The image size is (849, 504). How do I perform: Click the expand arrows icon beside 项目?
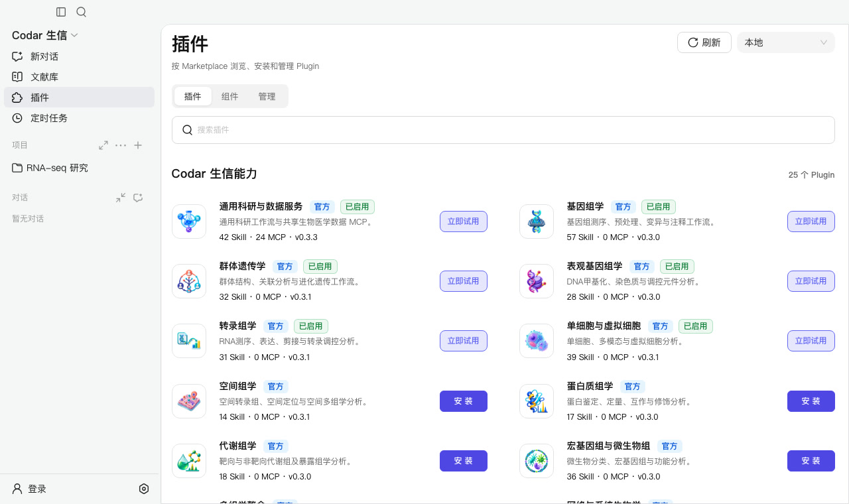coord(103,145)
